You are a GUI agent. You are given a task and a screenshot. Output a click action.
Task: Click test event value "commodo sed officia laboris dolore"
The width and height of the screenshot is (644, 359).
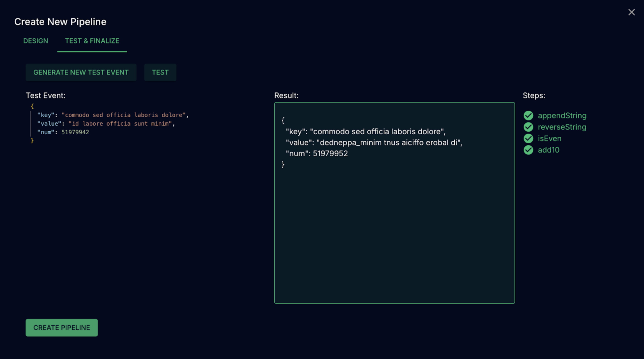pos(124,115)
